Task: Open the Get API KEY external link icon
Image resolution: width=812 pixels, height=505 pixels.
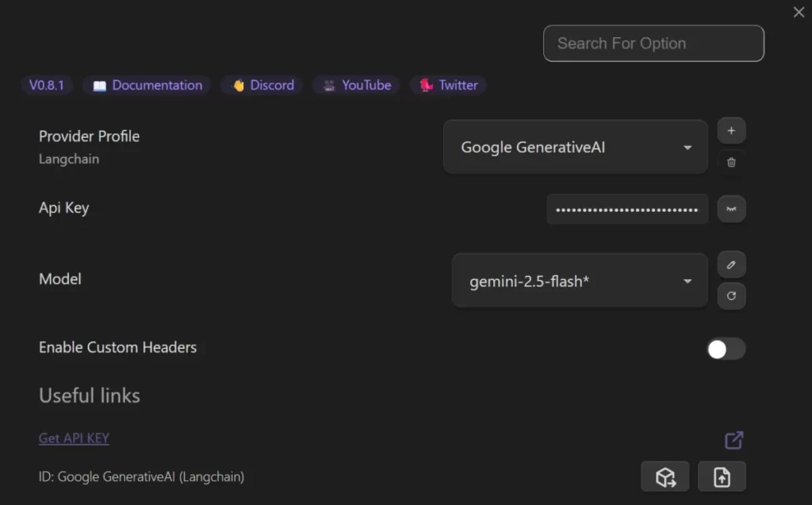Action: point(734,440)
